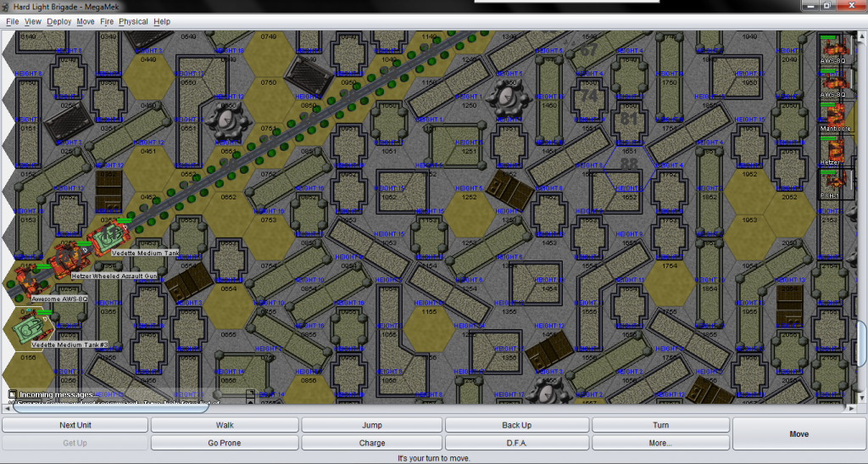Click the vertical scrollbar down arrow
This screenshot has width=868, height=464.
pos(862,398)
